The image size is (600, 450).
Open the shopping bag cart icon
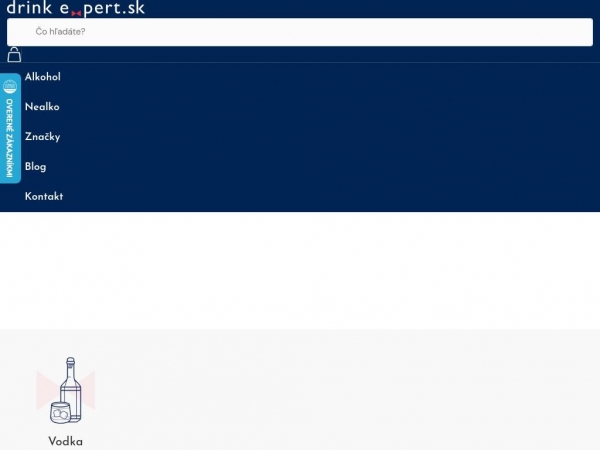(x=14, y=55)
